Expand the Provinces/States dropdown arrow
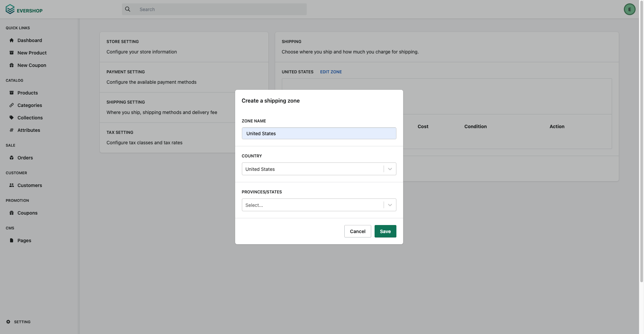The height and width of the screenshot is (334, 644). (390, 205)
